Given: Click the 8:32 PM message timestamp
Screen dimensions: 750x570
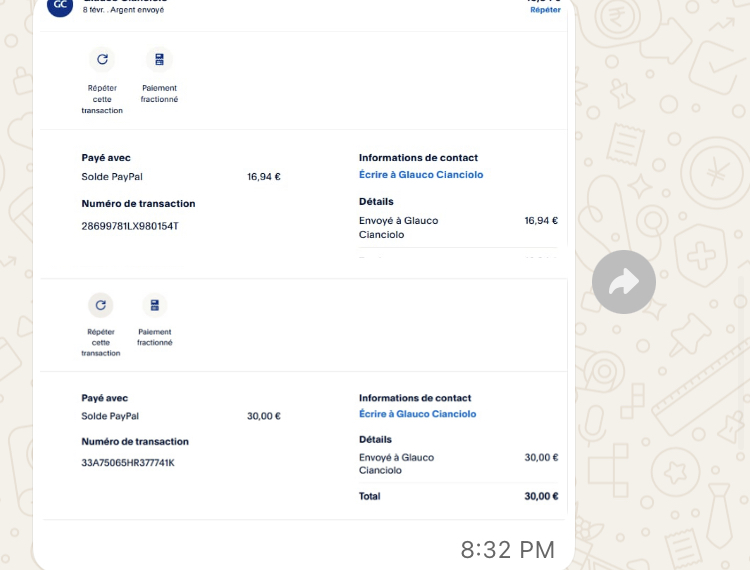Looking at the screenshot, I should (507, 549).
